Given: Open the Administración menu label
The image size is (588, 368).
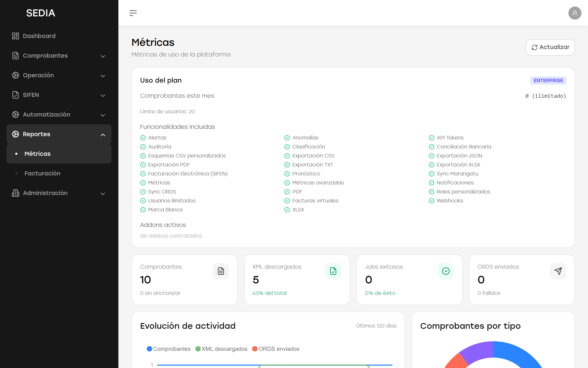Looking at the screenshot, I should (45, 193).
